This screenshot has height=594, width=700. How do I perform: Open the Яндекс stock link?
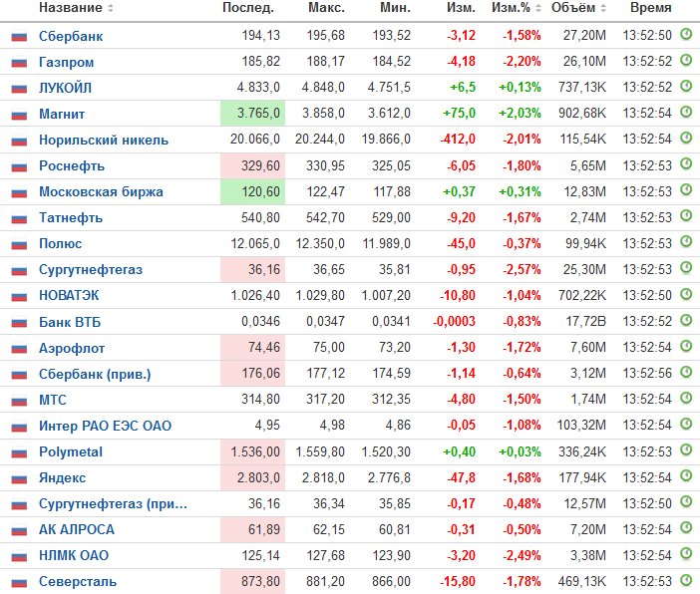[x=62, y=477]
